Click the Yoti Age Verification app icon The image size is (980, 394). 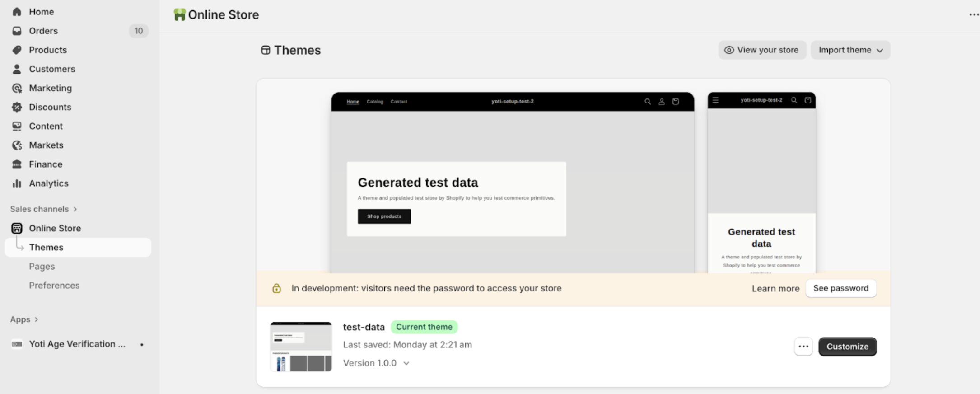coord(17,344)
